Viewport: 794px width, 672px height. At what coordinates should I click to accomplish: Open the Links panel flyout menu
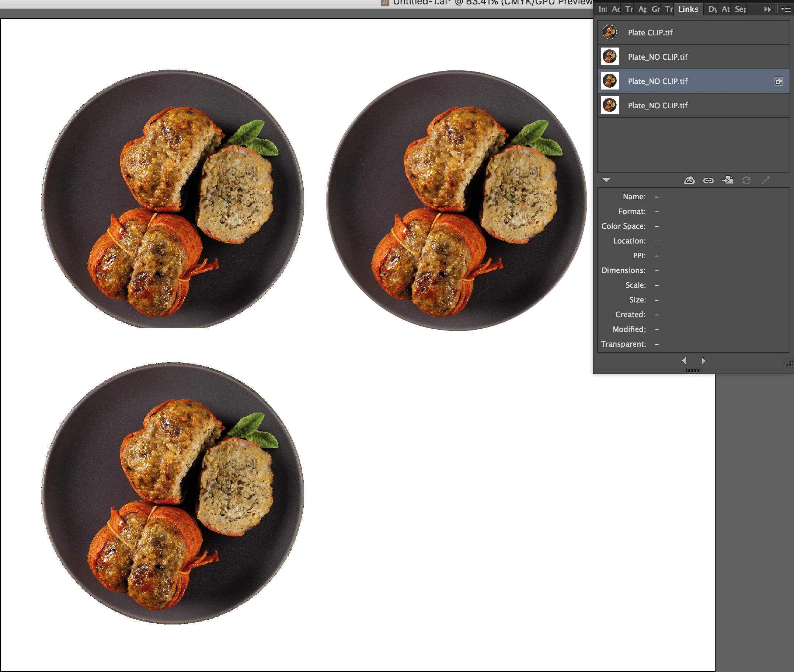[x=786, y=9]
